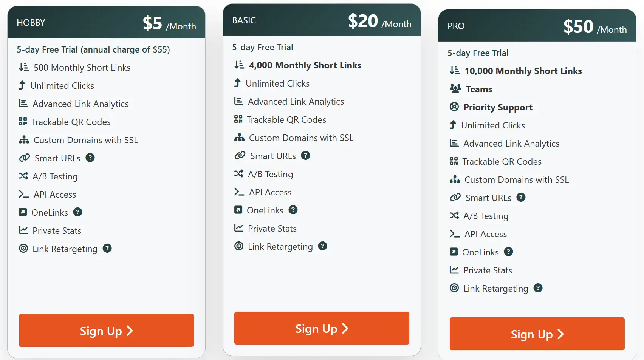Click Smart URLs help icon in Pro plan
The image size is (644, 360).
click(x=521, y=197)
